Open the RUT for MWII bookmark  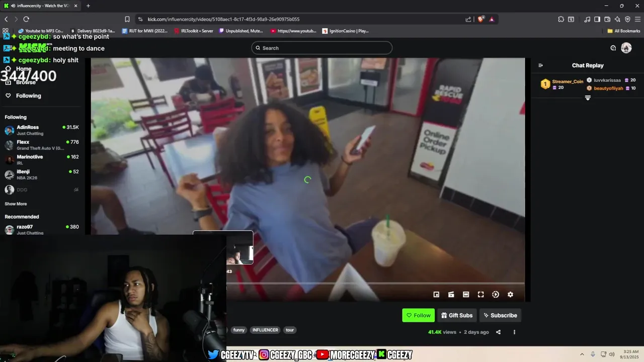[145, 31]
